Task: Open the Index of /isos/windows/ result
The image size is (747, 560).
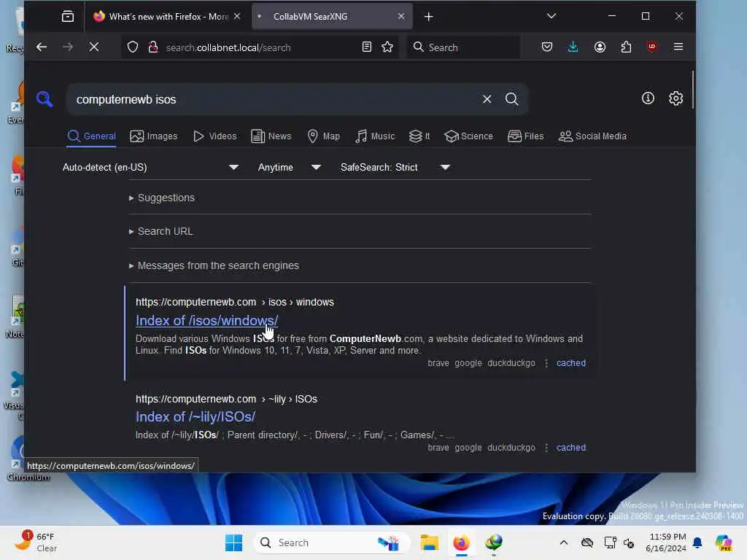Action: [206, 321]
